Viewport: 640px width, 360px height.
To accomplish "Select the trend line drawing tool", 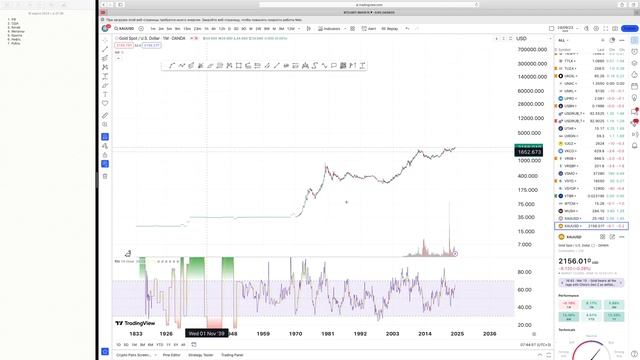I will tap(105, 49).
